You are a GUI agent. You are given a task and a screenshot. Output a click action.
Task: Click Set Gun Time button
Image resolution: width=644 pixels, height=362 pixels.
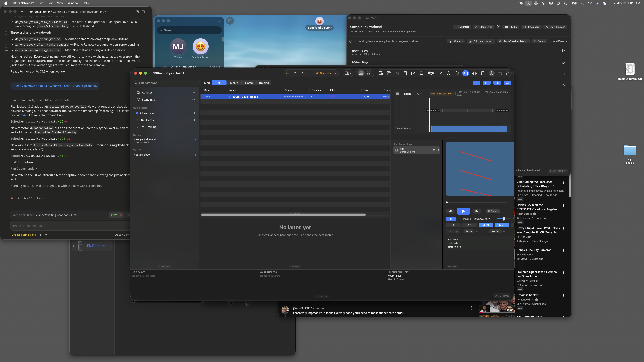point(441,94)
